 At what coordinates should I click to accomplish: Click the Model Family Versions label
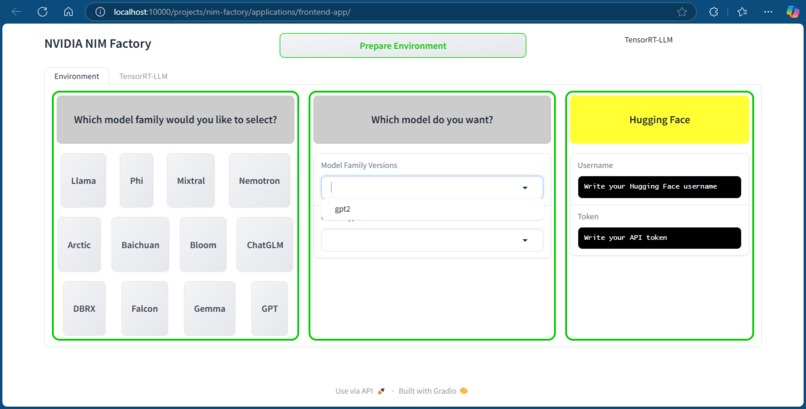[x=359, y=165]
